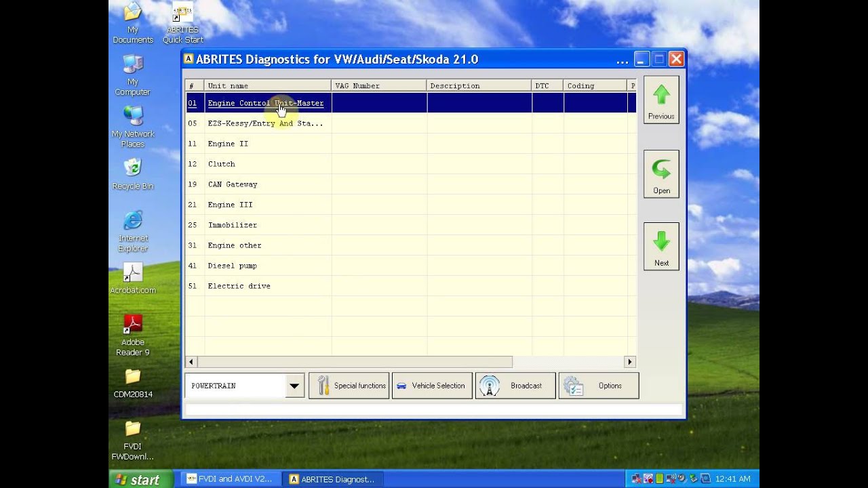
Task: Open the Recycle Bin
Action: click(x=133, y=175)
